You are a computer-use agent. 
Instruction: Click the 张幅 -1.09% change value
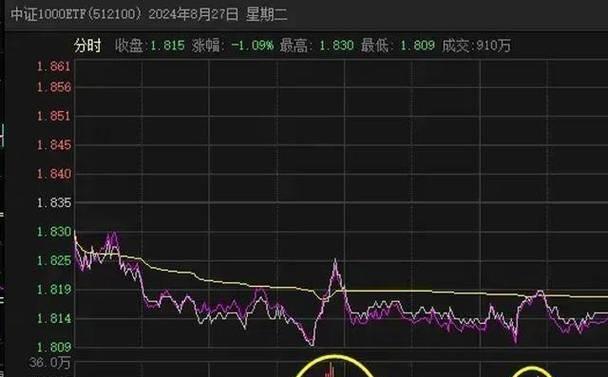point(252,46)
